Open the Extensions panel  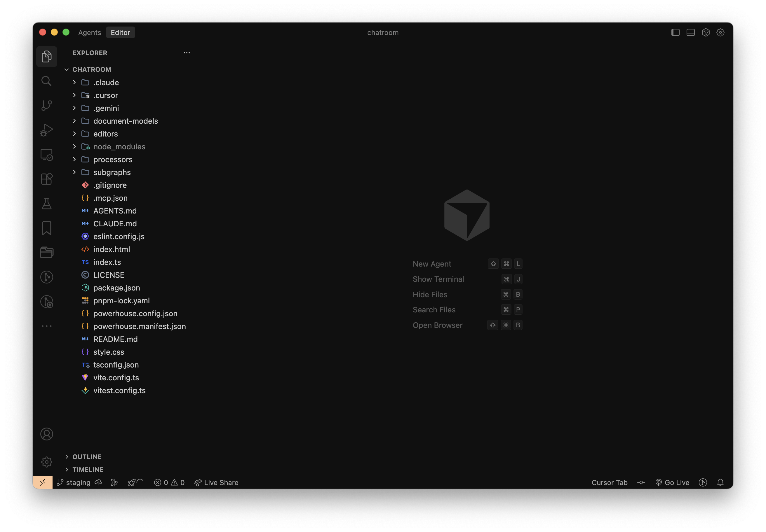(x=46, y=179)
